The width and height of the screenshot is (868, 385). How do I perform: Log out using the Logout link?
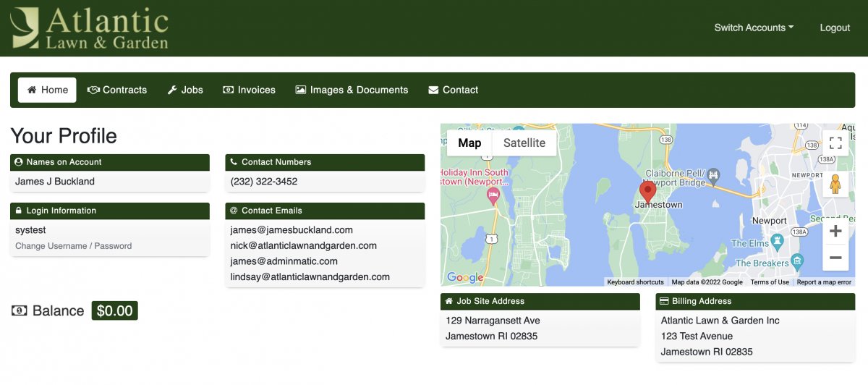(x=835, y=27)
